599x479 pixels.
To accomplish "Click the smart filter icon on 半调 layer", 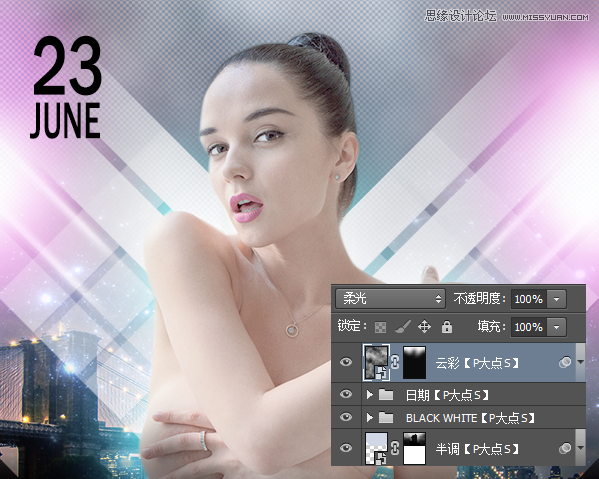I will pyautogui.click(x=565, y=448).
